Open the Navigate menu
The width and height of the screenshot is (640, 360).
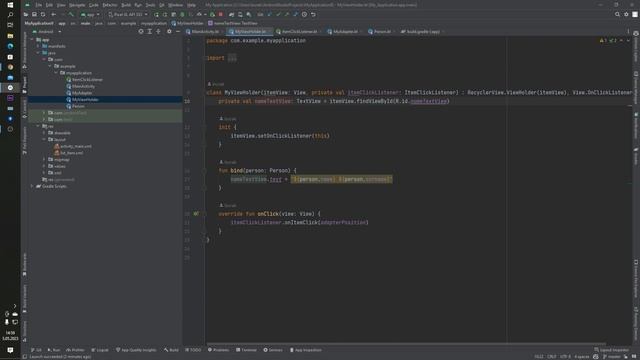point(77,5)
